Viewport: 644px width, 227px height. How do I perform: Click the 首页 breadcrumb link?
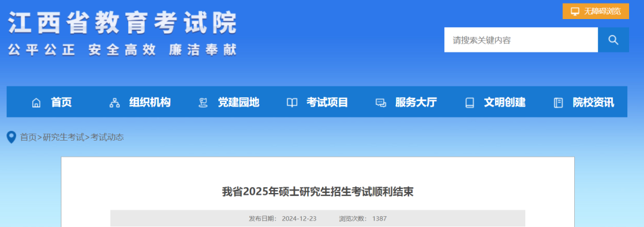(x=29, y=138)
